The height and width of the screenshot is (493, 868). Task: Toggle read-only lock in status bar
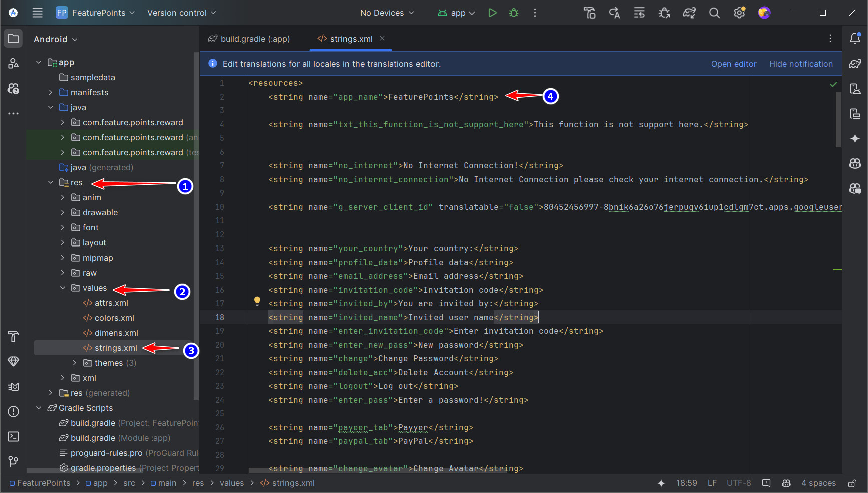852,483
